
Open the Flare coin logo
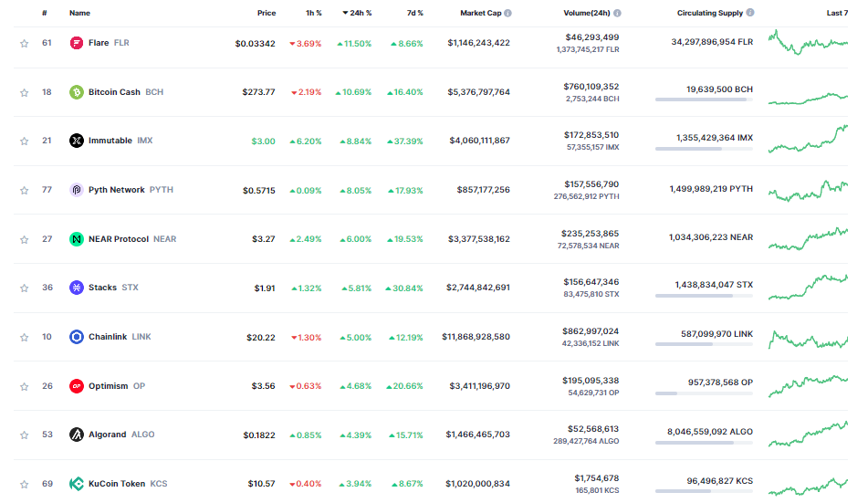coord(77,43)
